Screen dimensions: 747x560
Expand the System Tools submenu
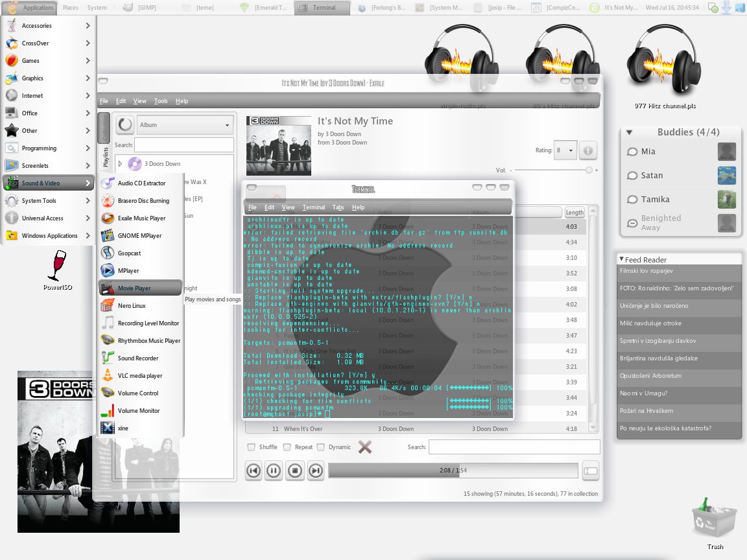point(47,200)
